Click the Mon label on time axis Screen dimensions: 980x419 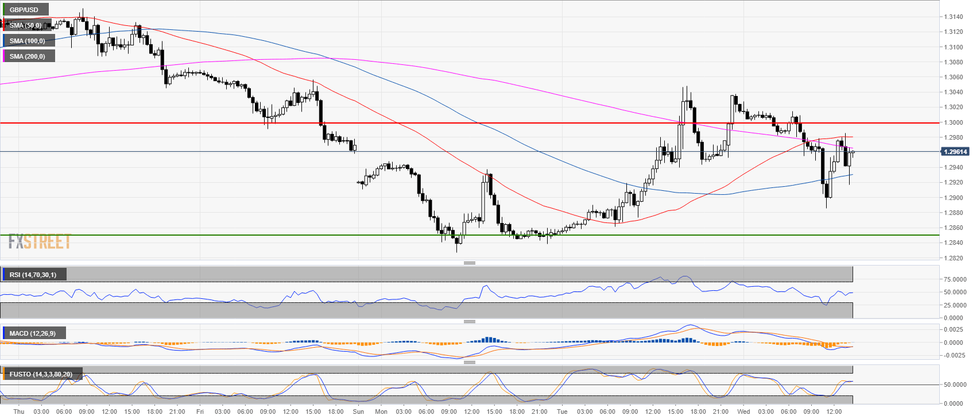(x=381, y=412)
